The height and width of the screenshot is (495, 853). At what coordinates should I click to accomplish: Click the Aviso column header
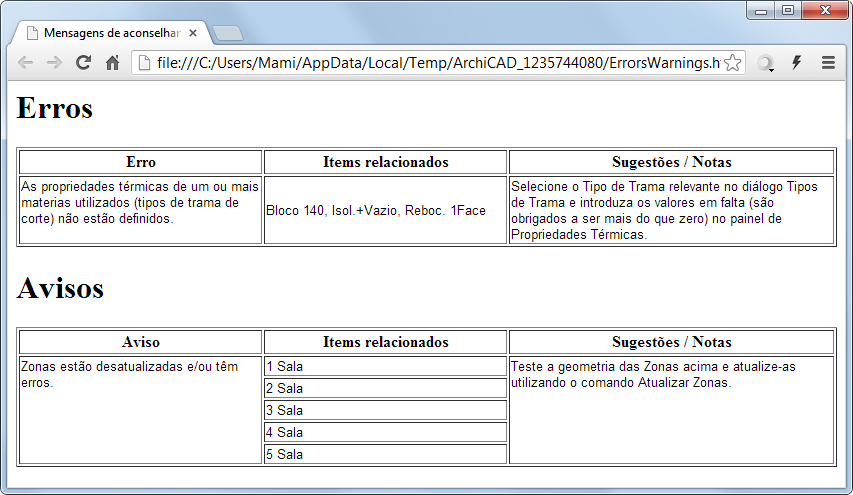[140, 342]
